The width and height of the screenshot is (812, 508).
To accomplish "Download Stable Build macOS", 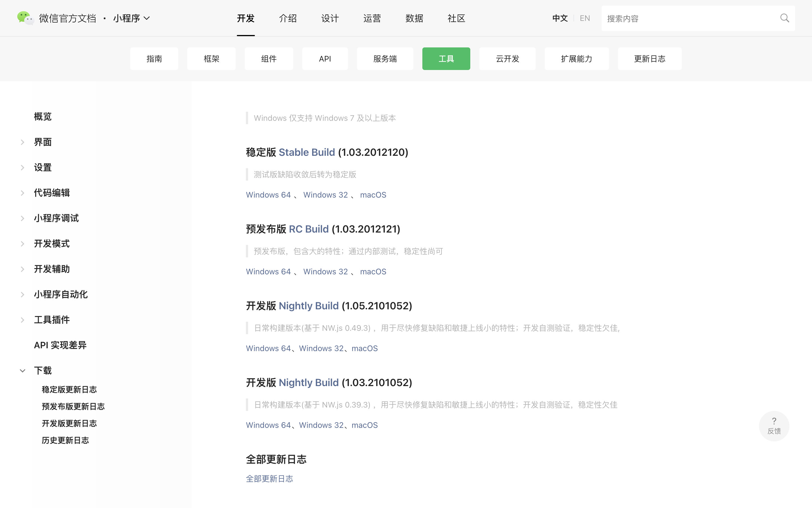I will [x=373, y=195].
